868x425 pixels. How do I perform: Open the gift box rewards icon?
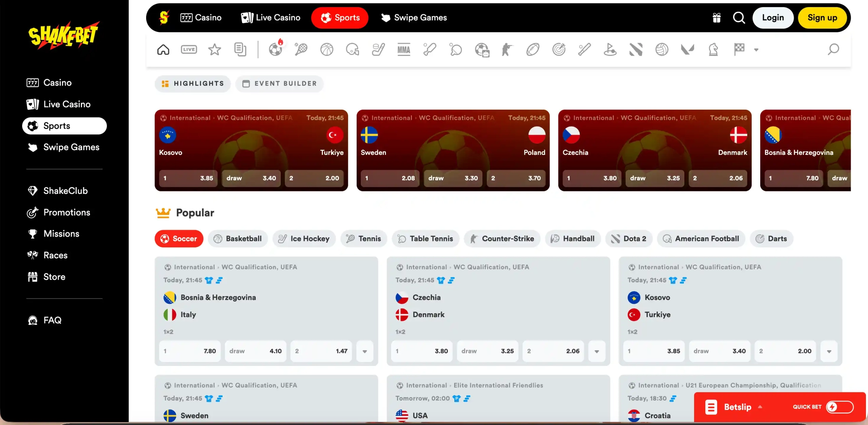pyautogui.click(x=716, y=18)
